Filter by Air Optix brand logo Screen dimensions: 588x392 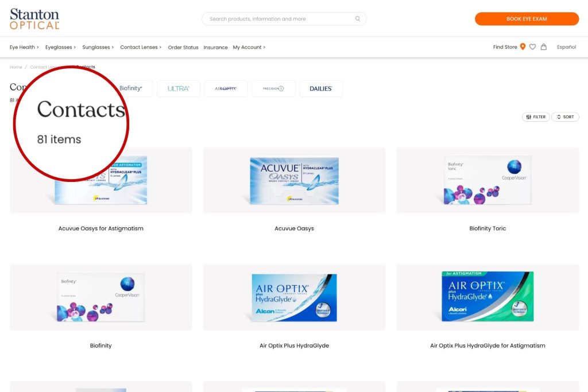(226, 88)
